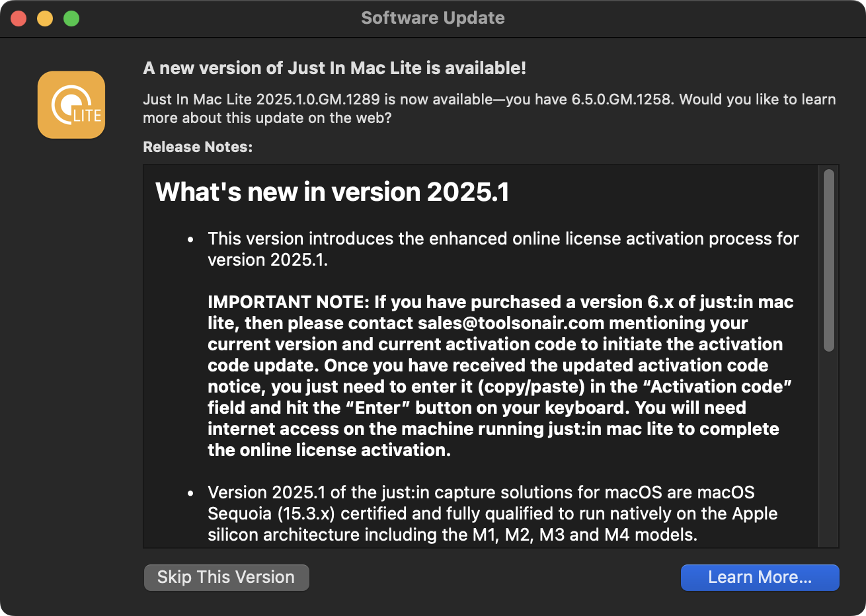
Task: Click the Just In Mac Lite app icon
Action: [x=71, y=105]
